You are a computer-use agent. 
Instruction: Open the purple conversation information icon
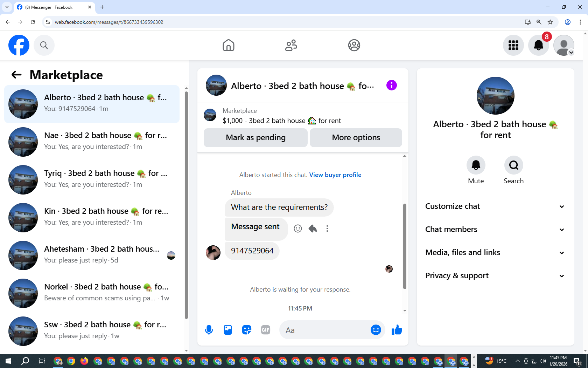392,85
